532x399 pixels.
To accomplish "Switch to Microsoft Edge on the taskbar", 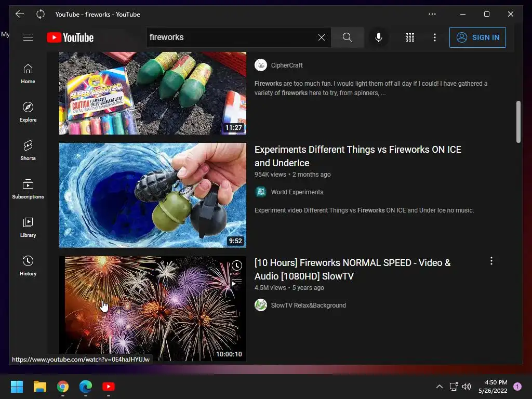I will click(86, 387).
